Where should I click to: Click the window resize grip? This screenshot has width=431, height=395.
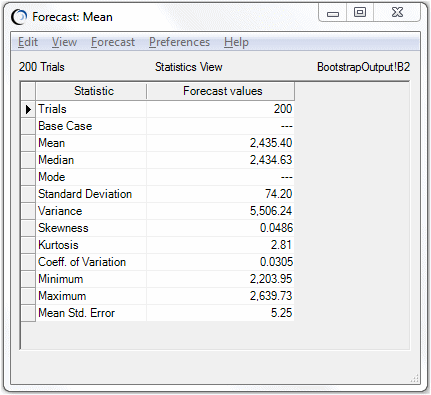(414, 378)
